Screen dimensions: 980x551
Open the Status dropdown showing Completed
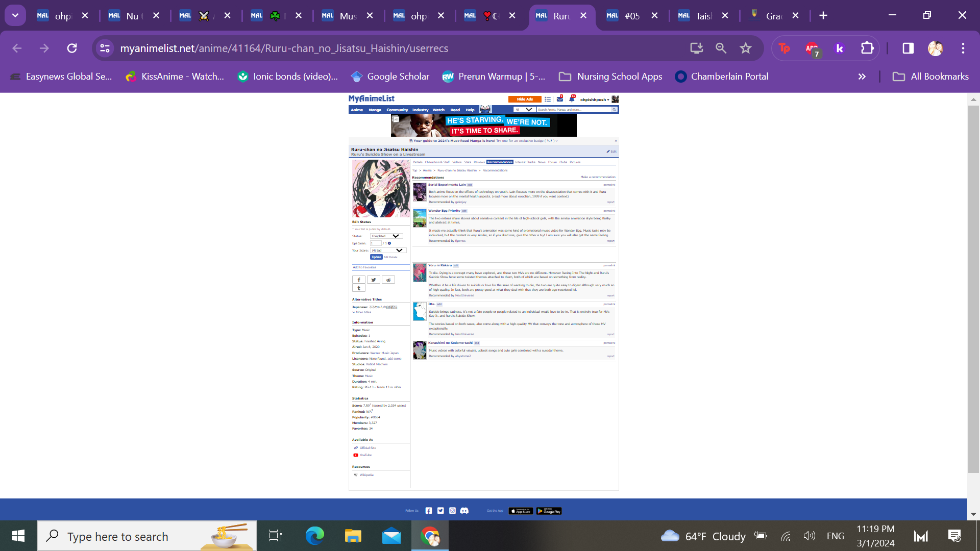[x=386, y=236]
